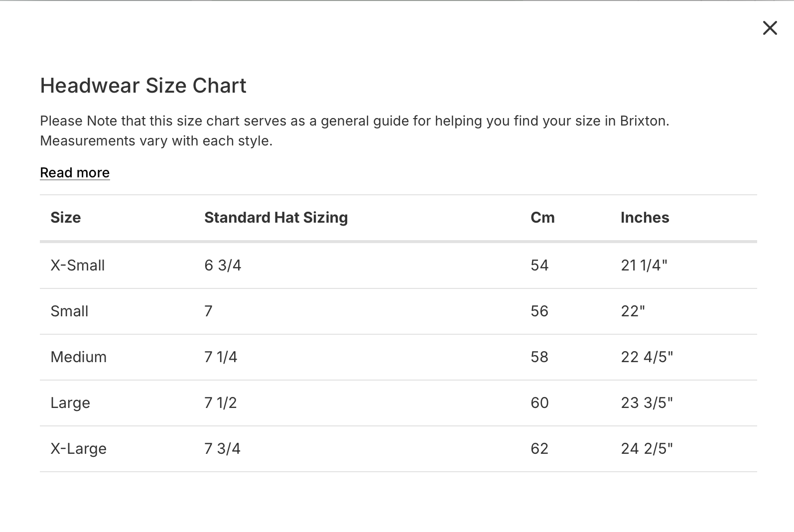Click the 24 2/5" inches value
Image resolution: width=794 pixels, height=532 pixels.
647,449
